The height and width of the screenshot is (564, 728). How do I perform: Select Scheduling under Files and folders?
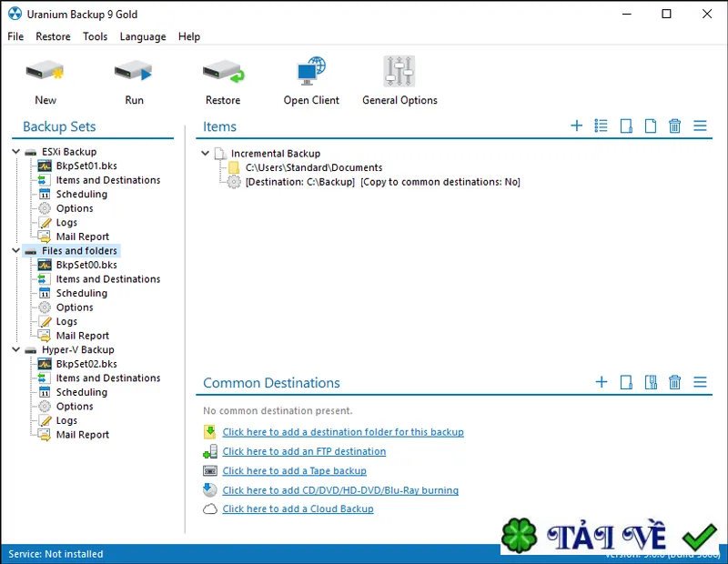(x=82, y=293)
